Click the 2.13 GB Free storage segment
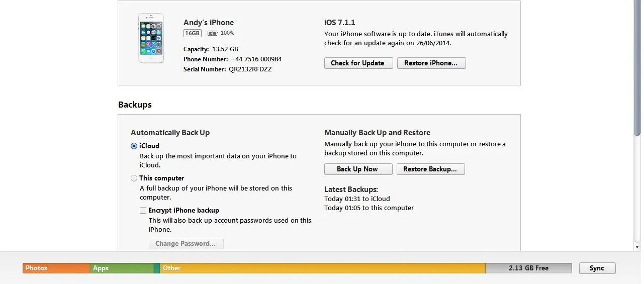 coord(528,268)
